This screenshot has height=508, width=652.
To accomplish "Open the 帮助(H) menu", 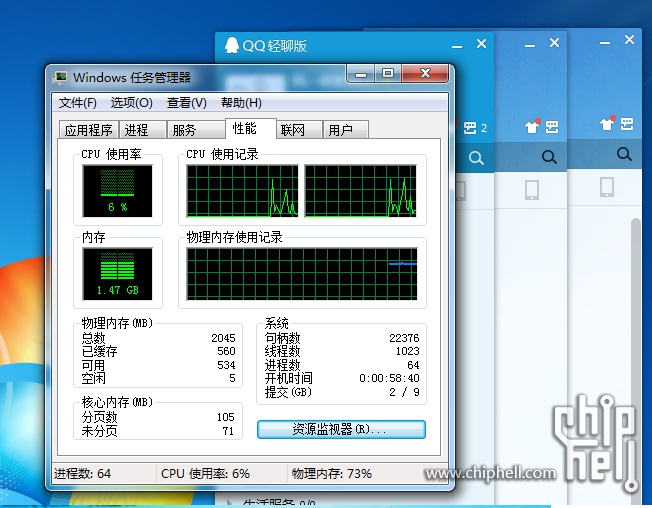I will coord(241,103).
